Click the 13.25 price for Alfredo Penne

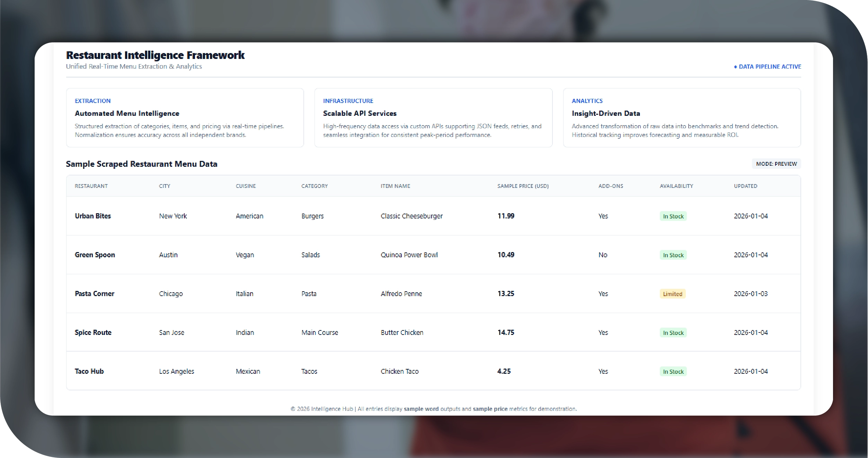point(506,294)
